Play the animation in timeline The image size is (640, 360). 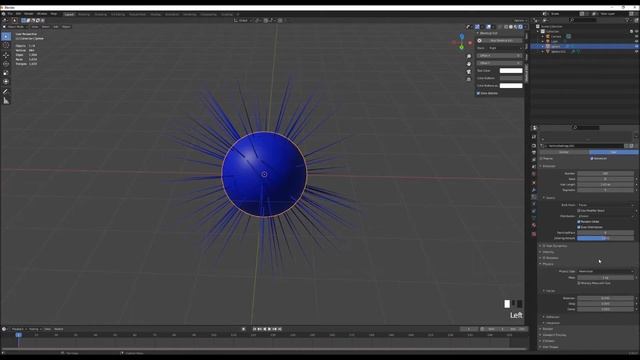point(269,329)
